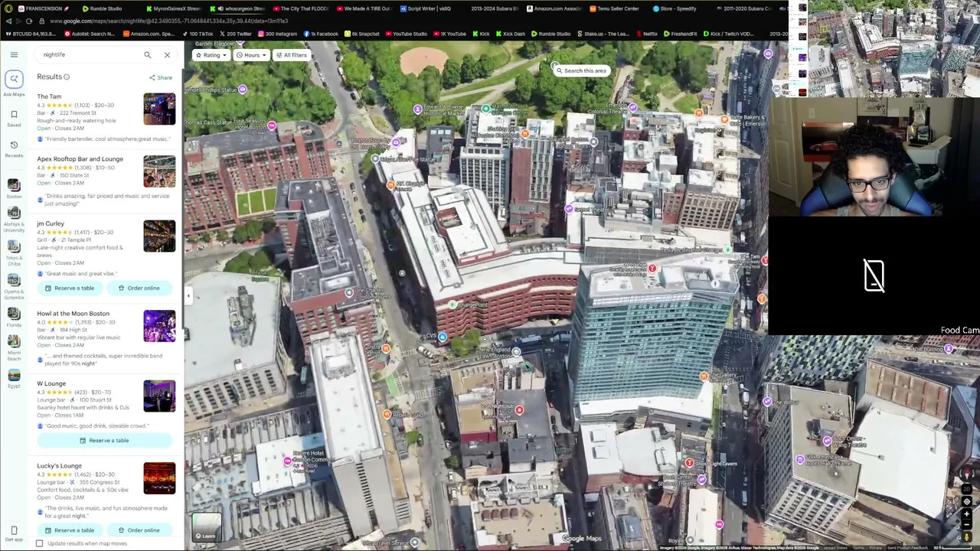This screenshot has height=551, width=980.
Task: View jm Curley photo thumbnail
Action: [x=159, y=236]
